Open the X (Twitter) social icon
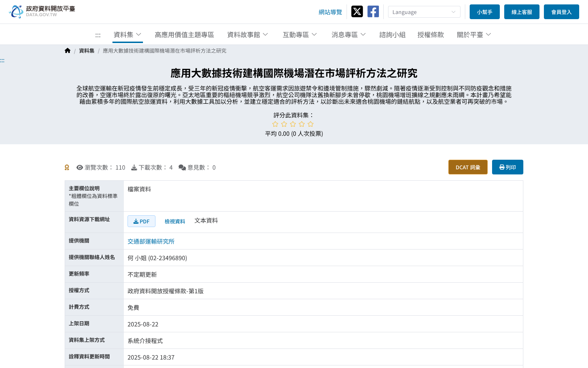The width and height of the screenshot is (588, 368). click(x=357, y=11)
